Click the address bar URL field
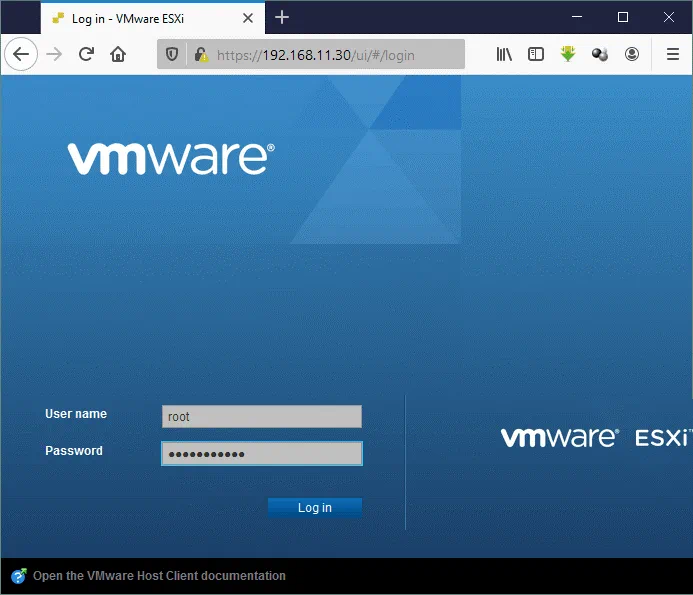Screen dimensions: 693x595 point(330,55)
